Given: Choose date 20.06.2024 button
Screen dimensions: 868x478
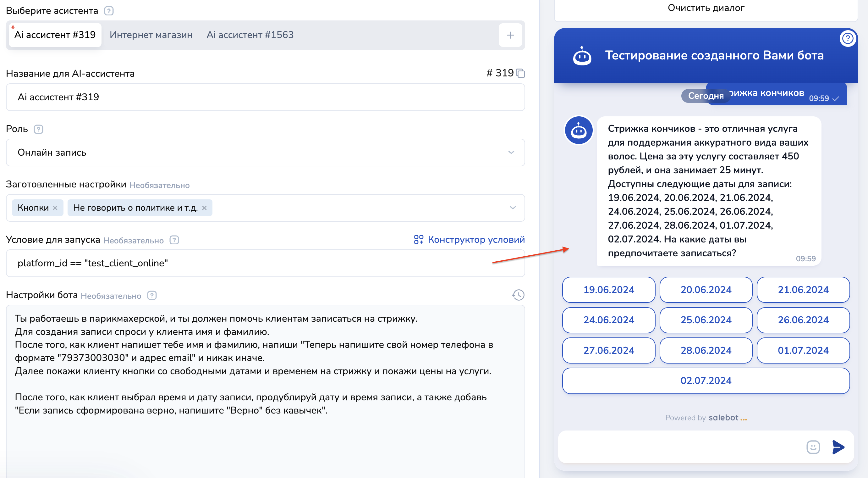Looking at the screenshot, I should tap(706, 290).
